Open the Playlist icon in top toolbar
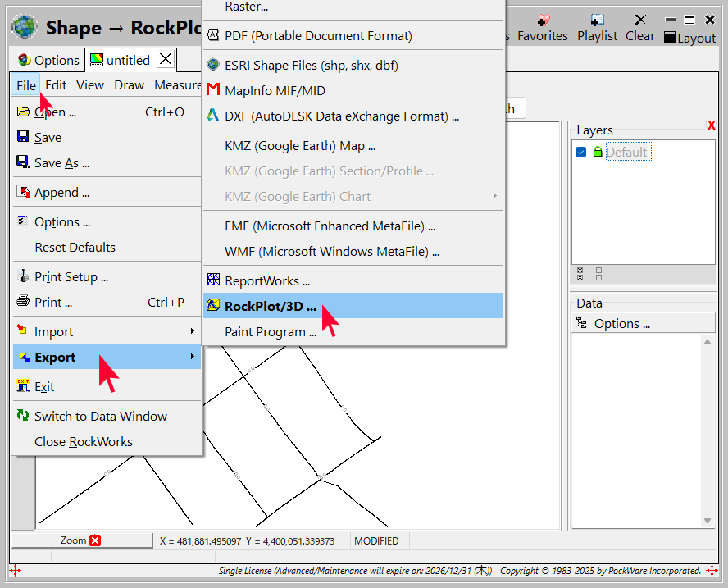Viewport: 728px width, 588px height. click(597, 21)
